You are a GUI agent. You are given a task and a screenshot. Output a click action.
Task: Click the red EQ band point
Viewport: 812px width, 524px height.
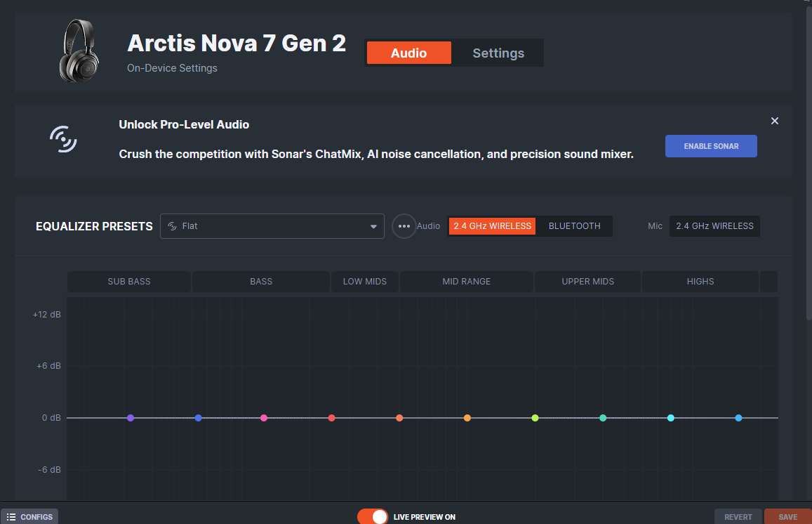(x=332, y=418)
